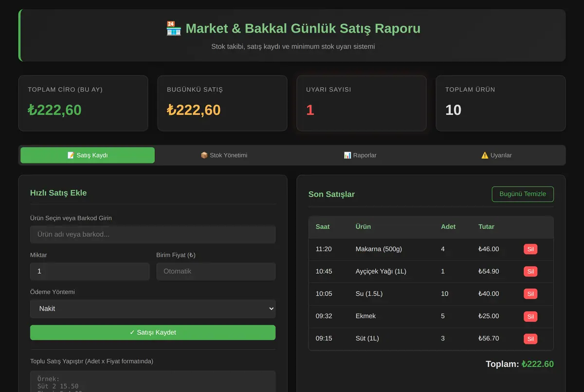Remove the Süt (1L) sale
The height and width of the screenshot is (392, 584).
point(530,339)
